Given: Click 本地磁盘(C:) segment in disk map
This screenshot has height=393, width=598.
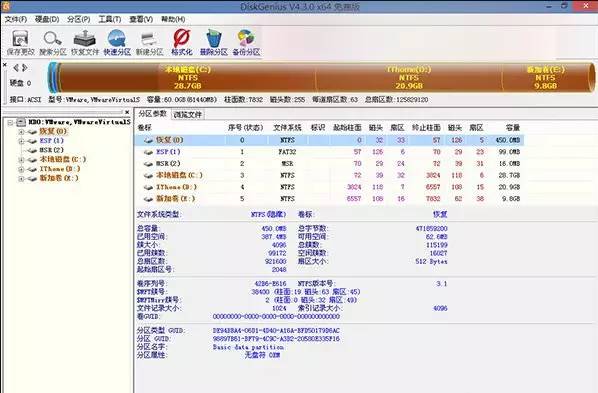Looking at the screenshot, I should [188, 77].
